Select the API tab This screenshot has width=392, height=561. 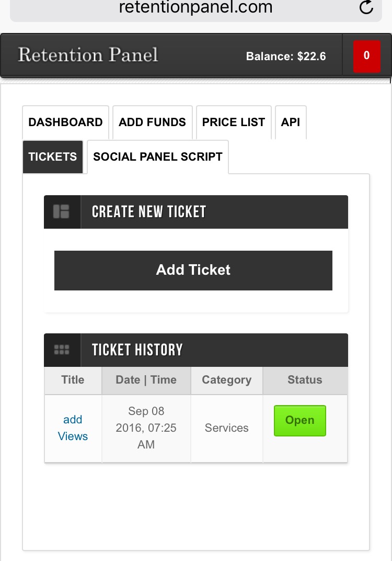291,122
